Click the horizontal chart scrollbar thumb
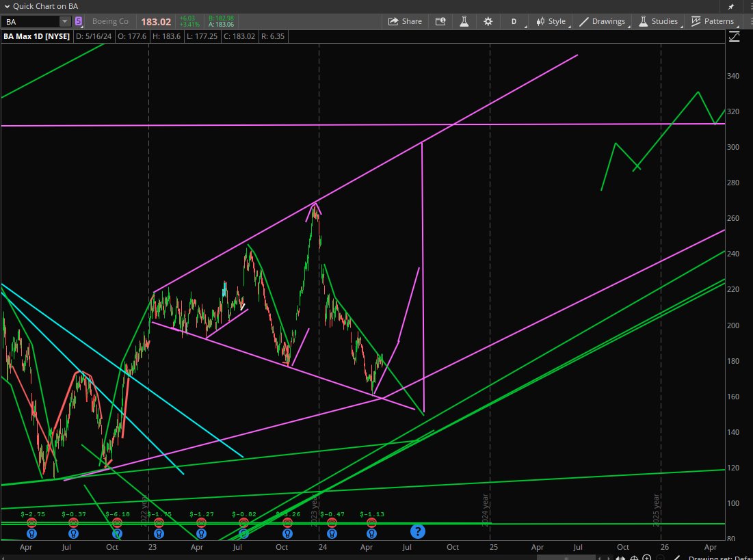The height and width of the screenshot is (560, 753). [x=566, y=557]
